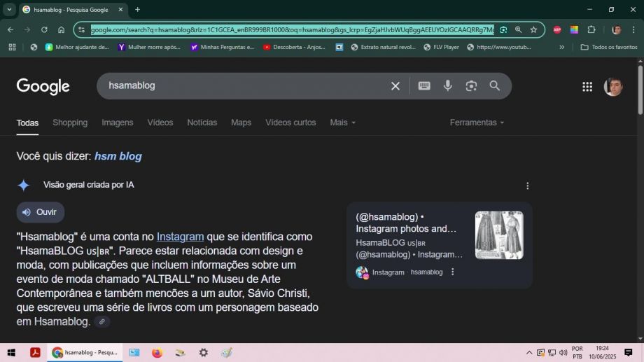Open Todos os favoritos folder
The image size is (644, 362).
pos(609,47)
